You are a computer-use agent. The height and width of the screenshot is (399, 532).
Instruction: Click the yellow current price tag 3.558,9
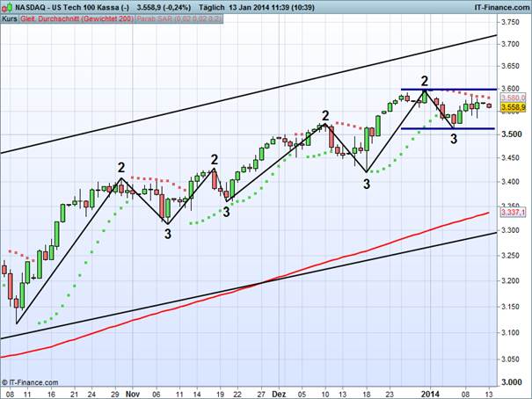click(514, 107)
